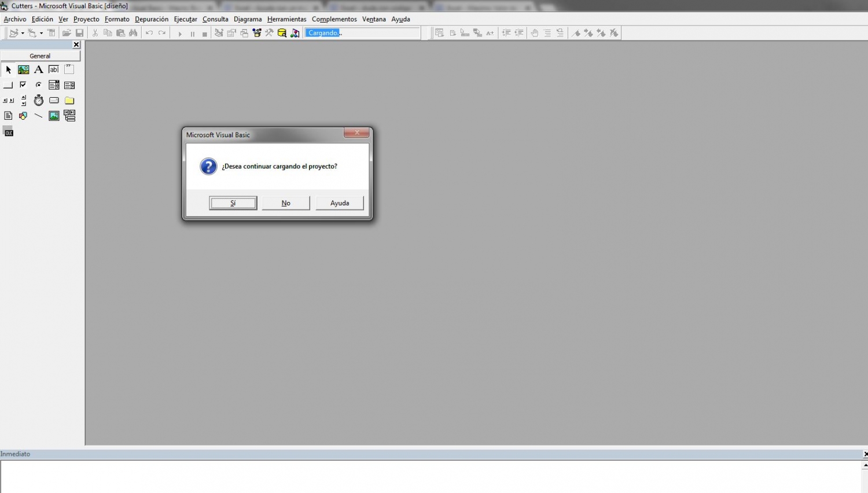Click the Start (run) play button
Screen dimensions: 868x493
179,34
